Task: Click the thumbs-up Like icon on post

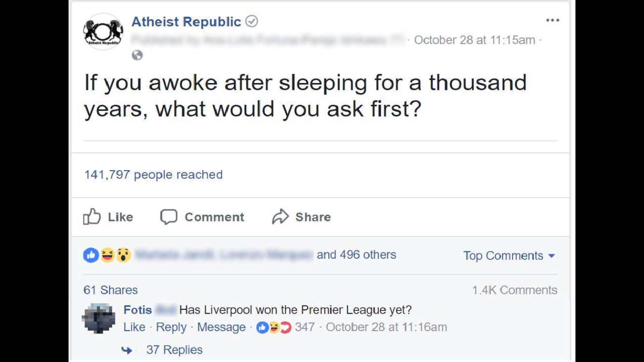Action: (x=92, y=217)
